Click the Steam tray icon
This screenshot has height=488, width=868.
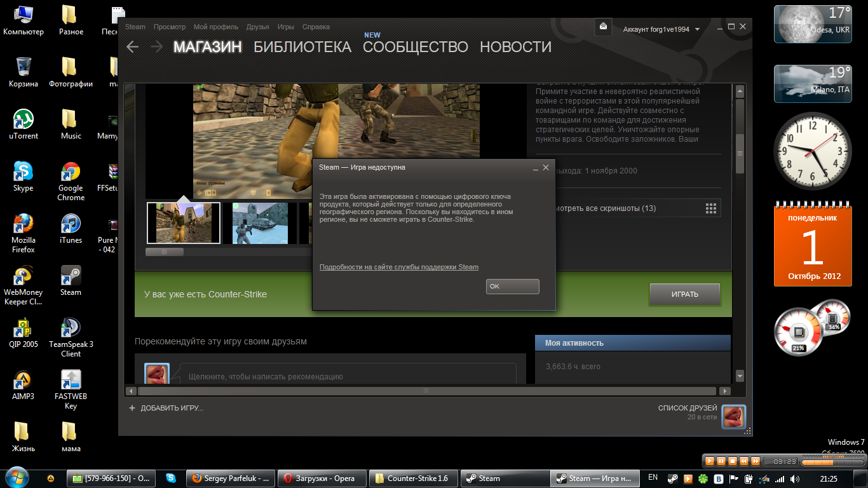coord(672,478)
